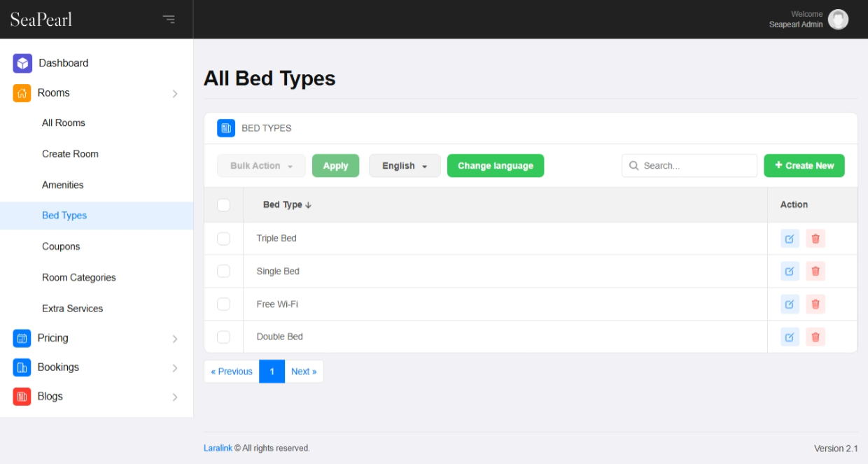Go to Amenities in sidebar
This screenshot has height=464, width=868.
[x=63, y=185]
